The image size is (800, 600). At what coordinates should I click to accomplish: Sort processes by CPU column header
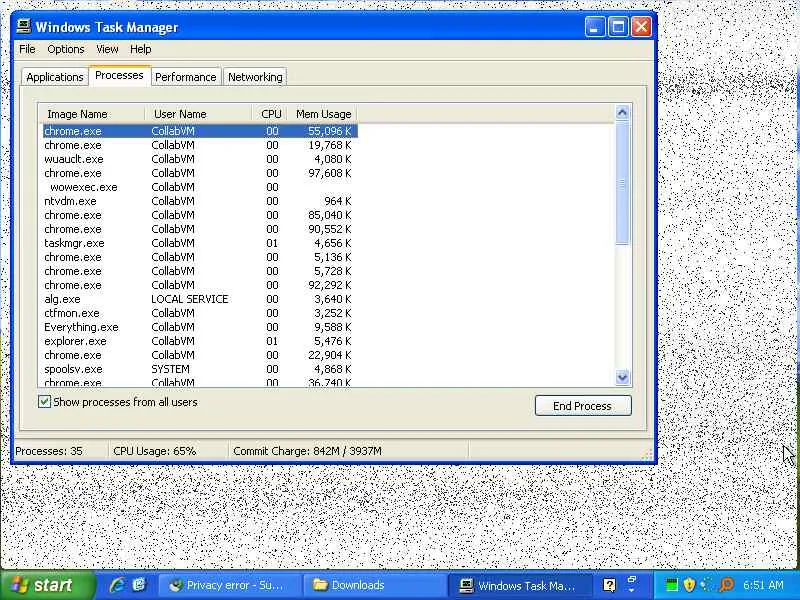coord(270,114)
